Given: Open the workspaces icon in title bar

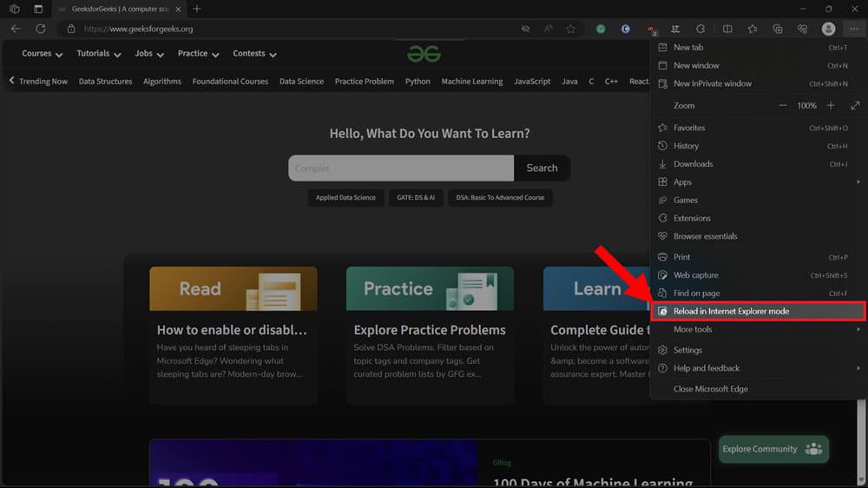Looking at the screenshot, I should 15,9.
